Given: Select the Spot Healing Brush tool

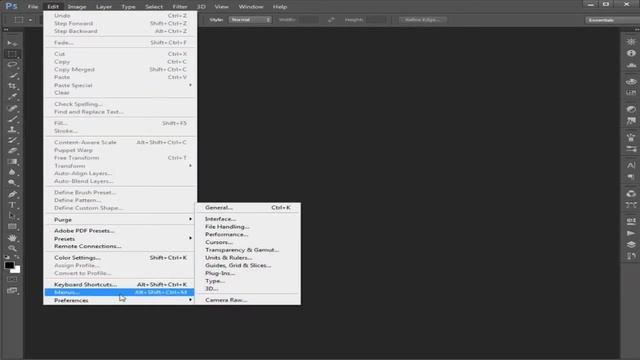Looking at the screenshot, I should pos(12,108).
